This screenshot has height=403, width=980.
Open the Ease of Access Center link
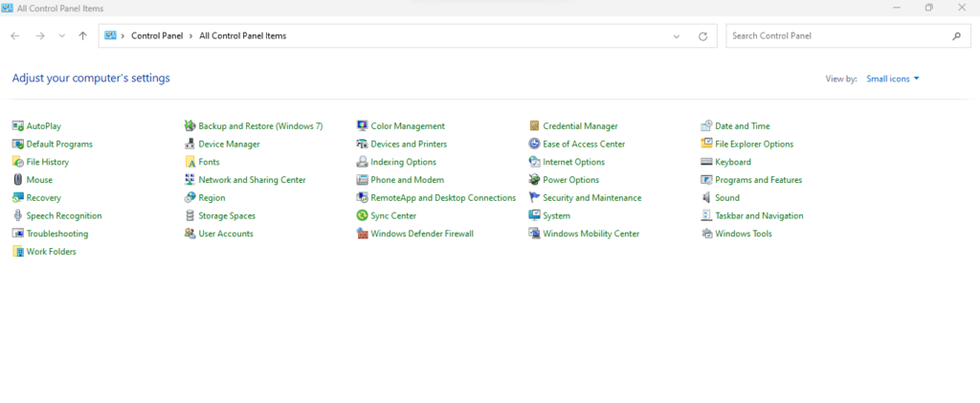[x=584, y=145]
